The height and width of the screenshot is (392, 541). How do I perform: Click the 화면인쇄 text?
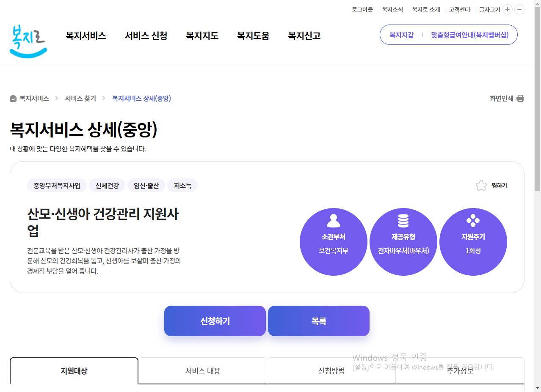pyautogui.click(x=502, y=99)
